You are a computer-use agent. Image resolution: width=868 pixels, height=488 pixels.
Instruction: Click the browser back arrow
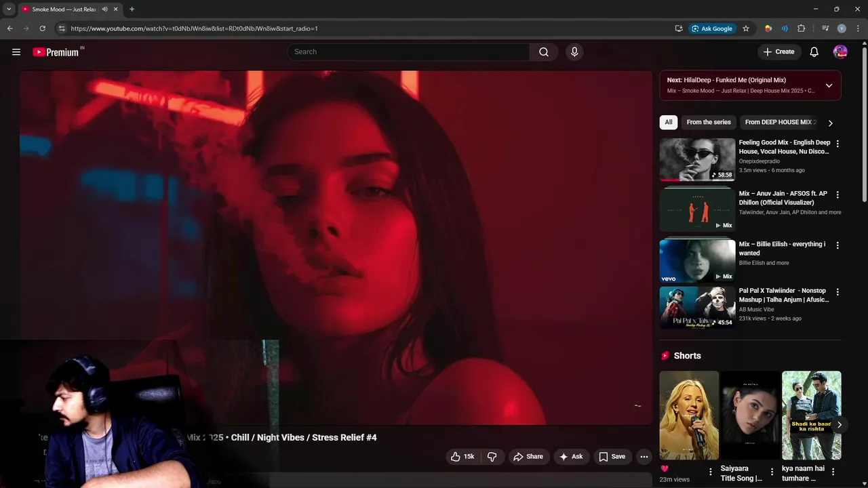pos(9,28)
